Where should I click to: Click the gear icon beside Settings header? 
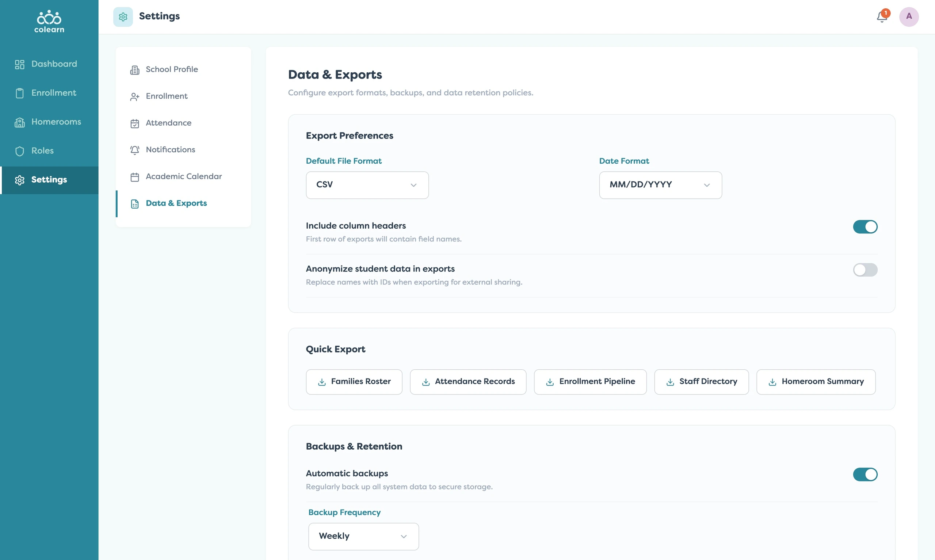[123, 16]
